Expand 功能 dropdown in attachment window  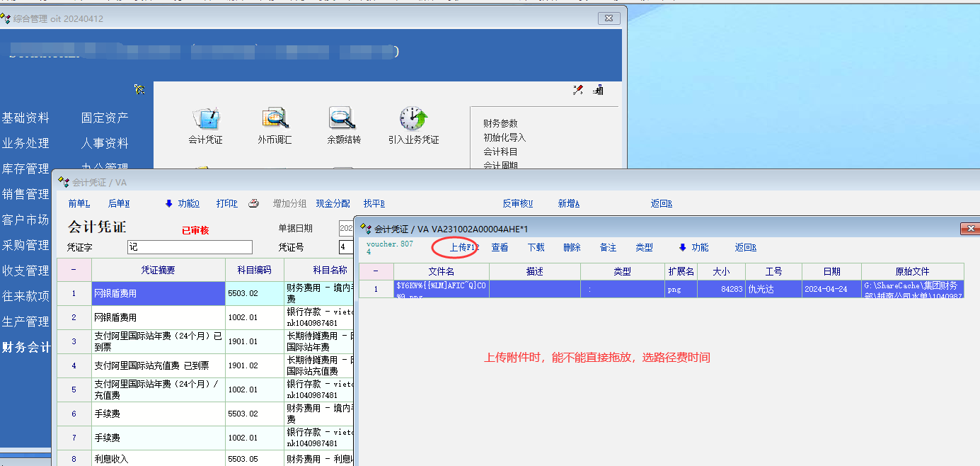693,248
